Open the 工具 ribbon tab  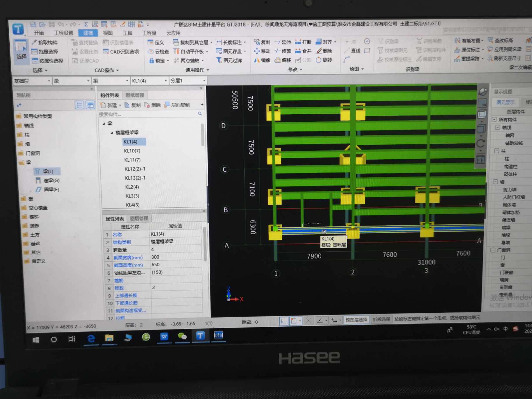[127, 33]
